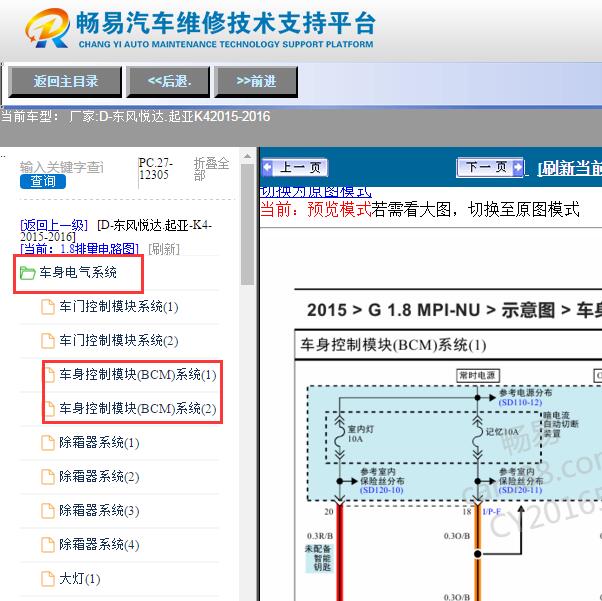Switch to original image mode via 切换为原图模式

tap(316, 191)
